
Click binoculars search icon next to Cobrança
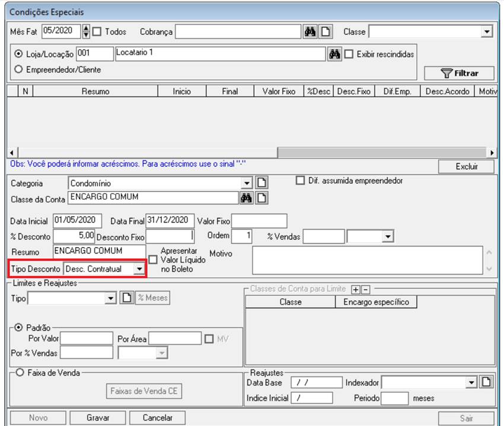point(310,32)
